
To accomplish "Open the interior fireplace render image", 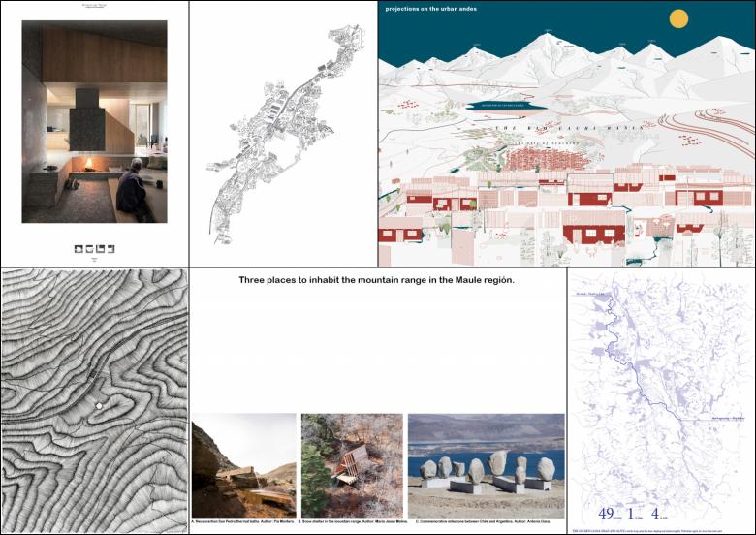I will [94, 121].
